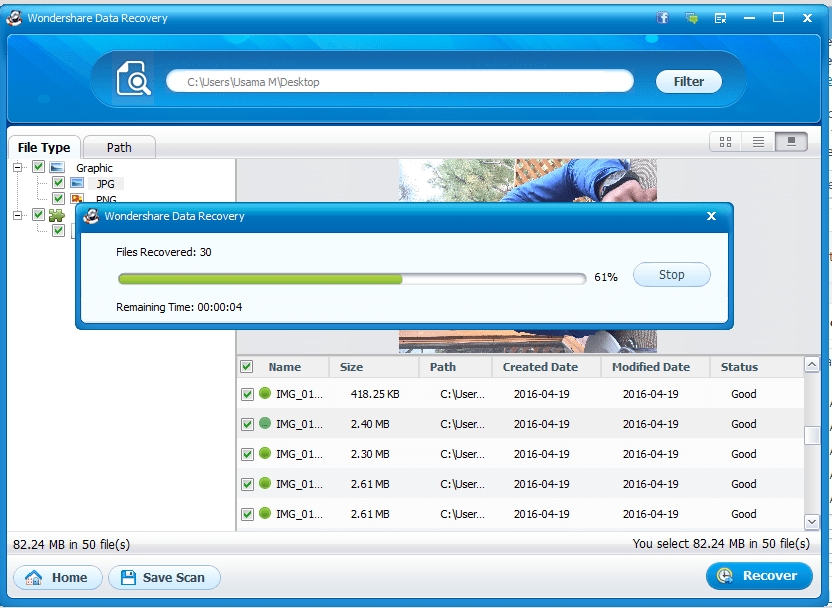Click status dot of 2.30 MB file
This screenshot has height=608, width=832.
coord(265,453)
